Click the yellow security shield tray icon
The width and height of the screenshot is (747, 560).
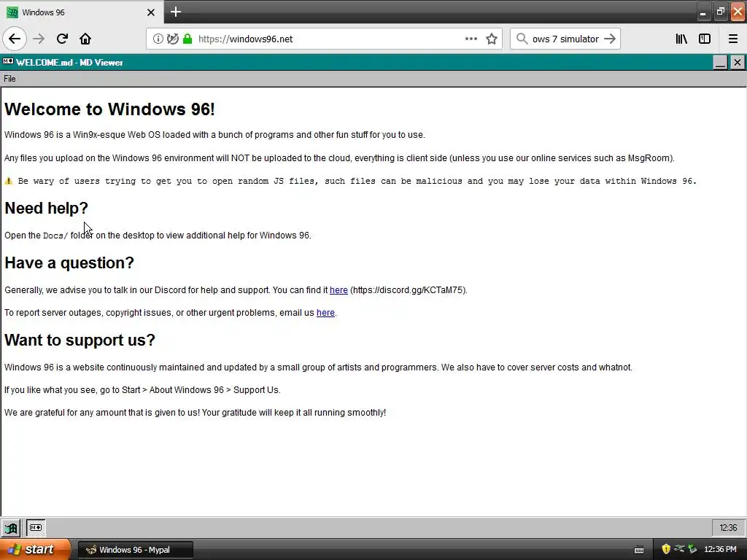pos(666,549)
